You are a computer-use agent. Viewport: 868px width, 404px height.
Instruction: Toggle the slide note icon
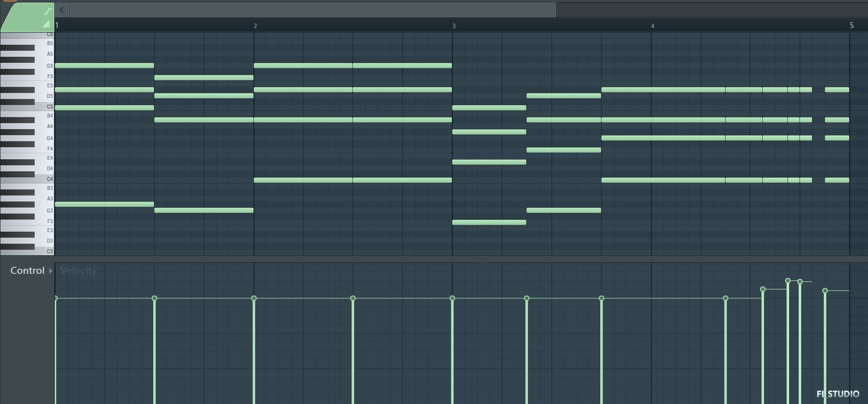click(47, 11)
